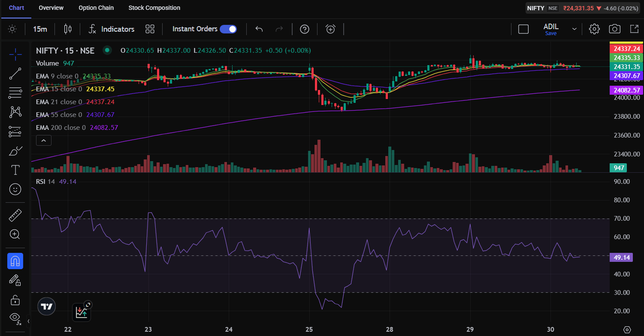The image size is (644, 336).
Task: Click the zoom in magnifier tool
Action: point(15,234)
